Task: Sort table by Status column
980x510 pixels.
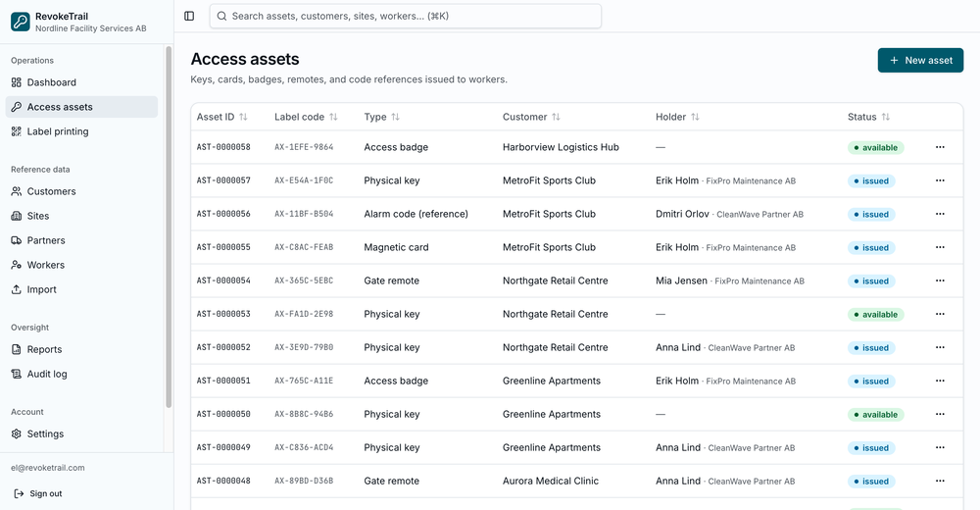Action: (x=868, y=117)
